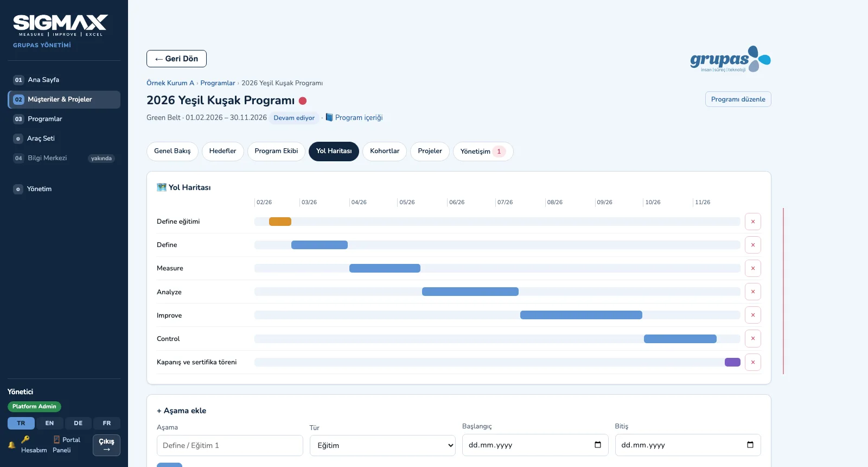Remove the Control phase row
The width and height of the screenshot is (868, 467).
pyautogui.click(x=753, y=338)
